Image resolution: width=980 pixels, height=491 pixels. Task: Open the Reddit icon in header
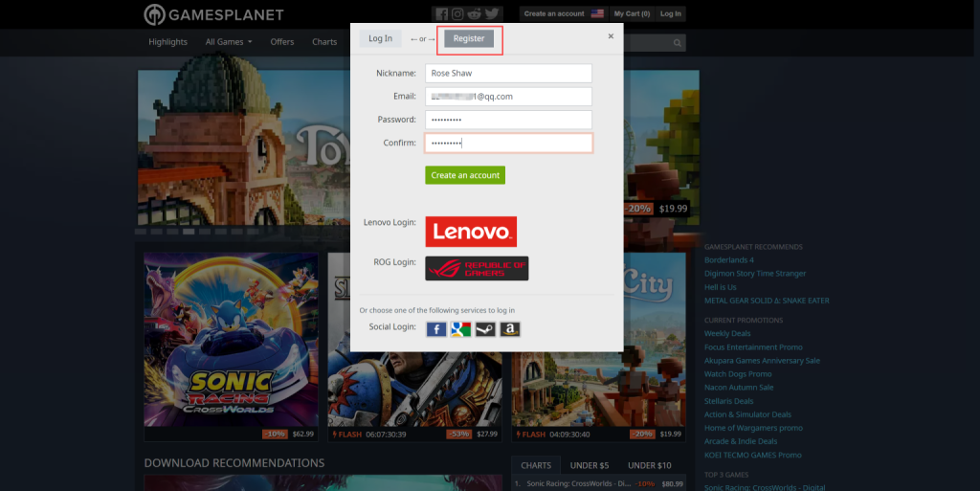pos(475,13)
